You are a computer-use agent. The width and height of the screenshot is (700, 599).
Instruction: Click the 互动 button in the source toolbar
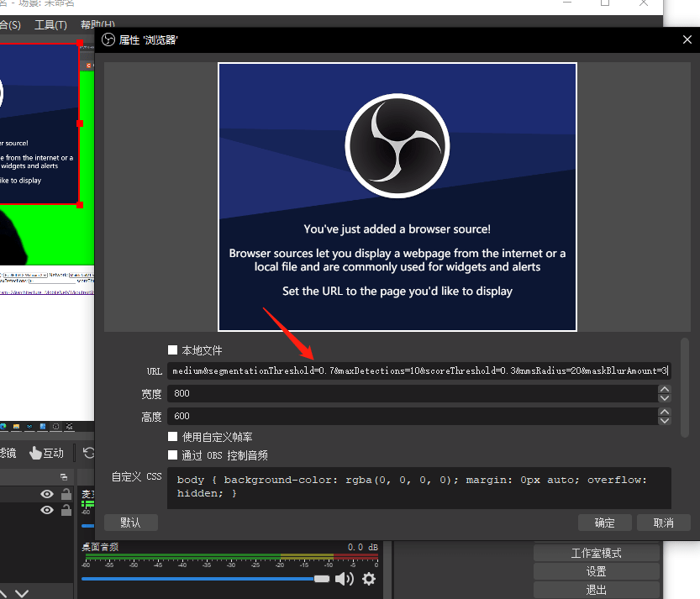47,453
